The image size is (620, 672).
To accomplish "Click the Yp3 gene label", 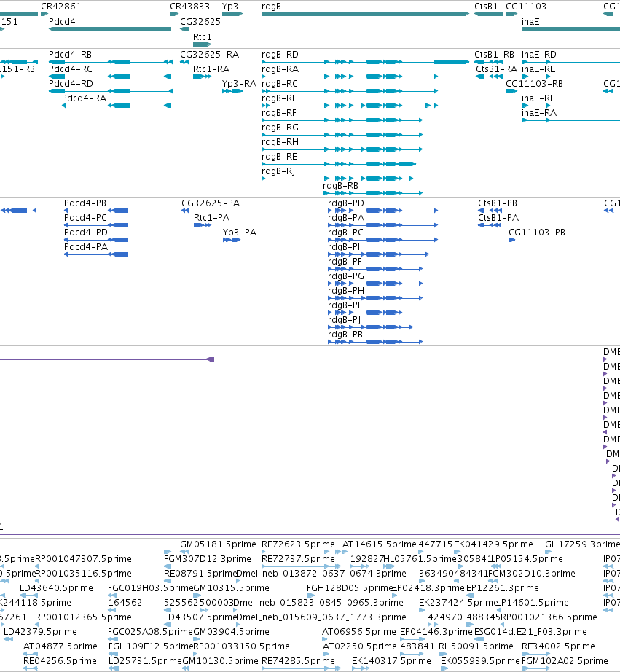I will [x=230, y=7].
